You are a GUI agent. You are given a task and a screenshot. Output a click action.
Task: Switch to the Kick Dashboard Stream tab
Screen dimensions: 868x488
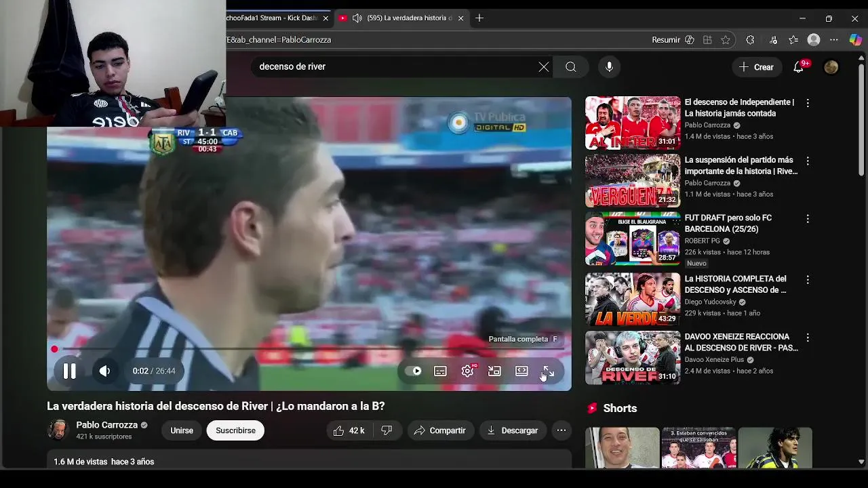[271, 18]
